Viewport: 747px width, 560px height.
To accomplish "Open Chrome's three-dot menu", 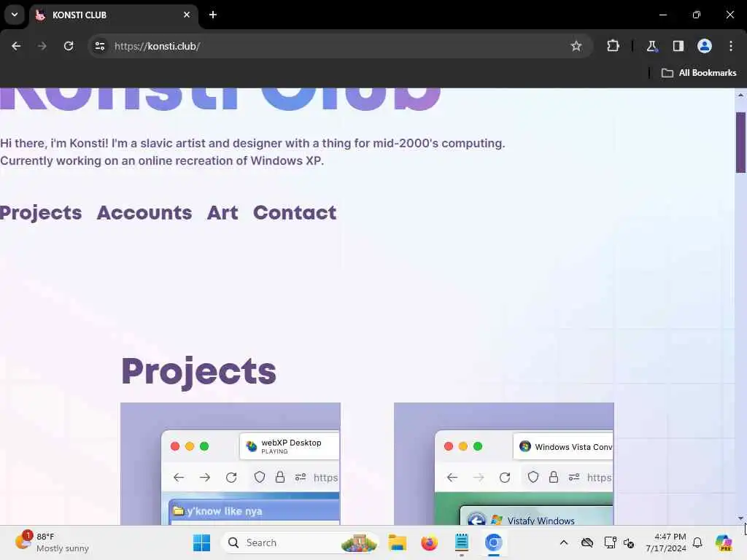I will [731, 46].
